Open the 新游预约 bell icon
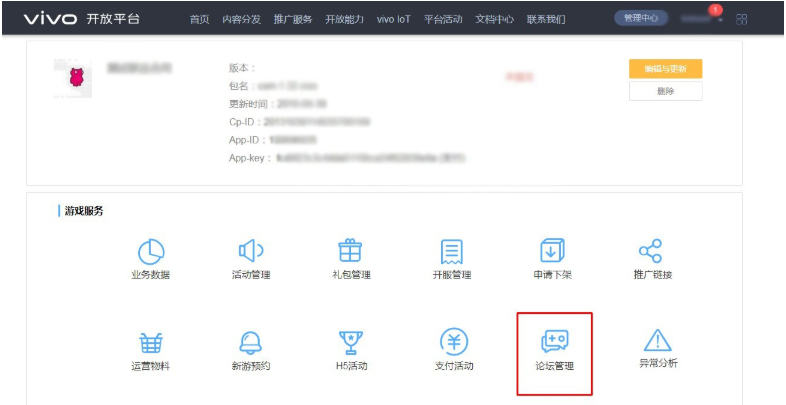Image resolution: width=786 pixels, height=405 pixels. [x=250, y=343]
